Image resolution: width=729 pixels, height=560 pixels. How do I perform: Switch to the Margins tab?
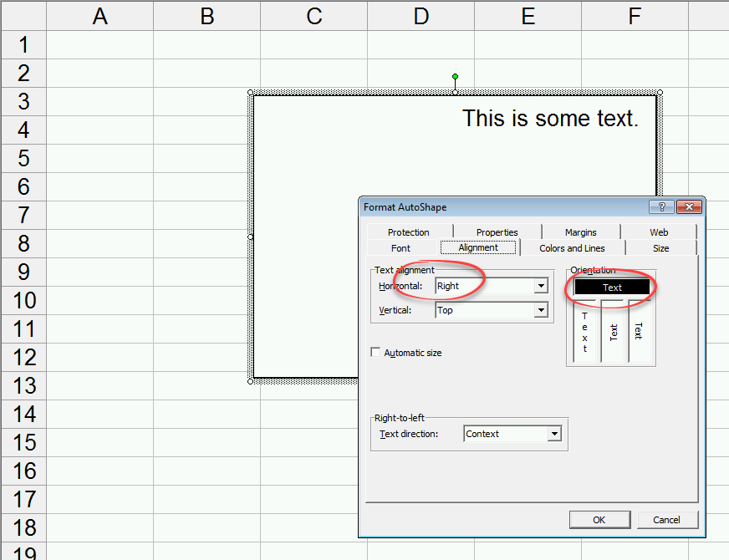pyautogui.click(x=580, y=232)
